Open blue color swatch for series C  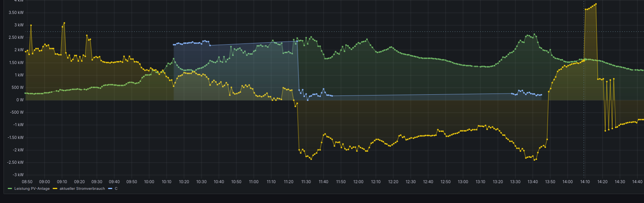tap(110, 189)
